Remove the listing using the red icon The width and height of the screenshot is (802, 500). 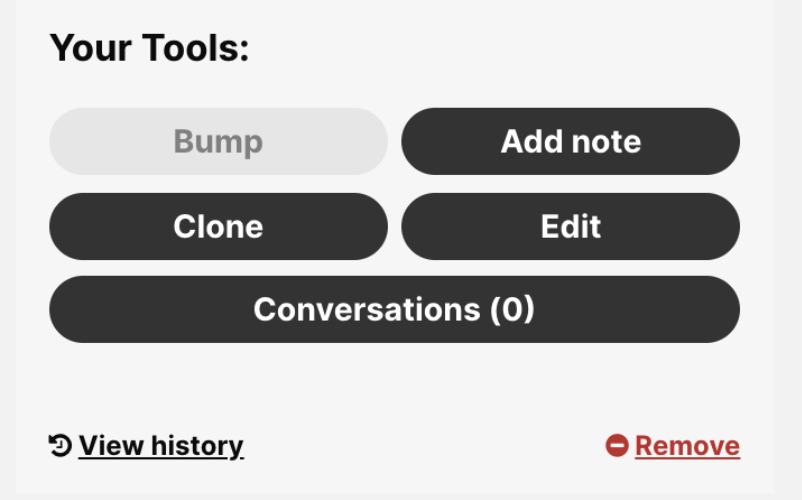point(617,445)
